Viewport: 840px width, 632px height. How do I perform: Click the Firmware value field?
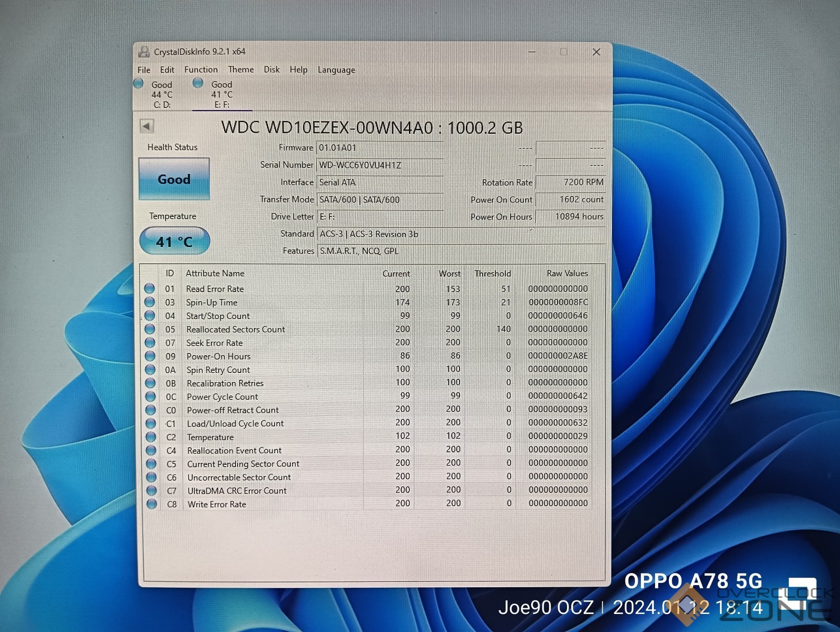coord(379,148)
